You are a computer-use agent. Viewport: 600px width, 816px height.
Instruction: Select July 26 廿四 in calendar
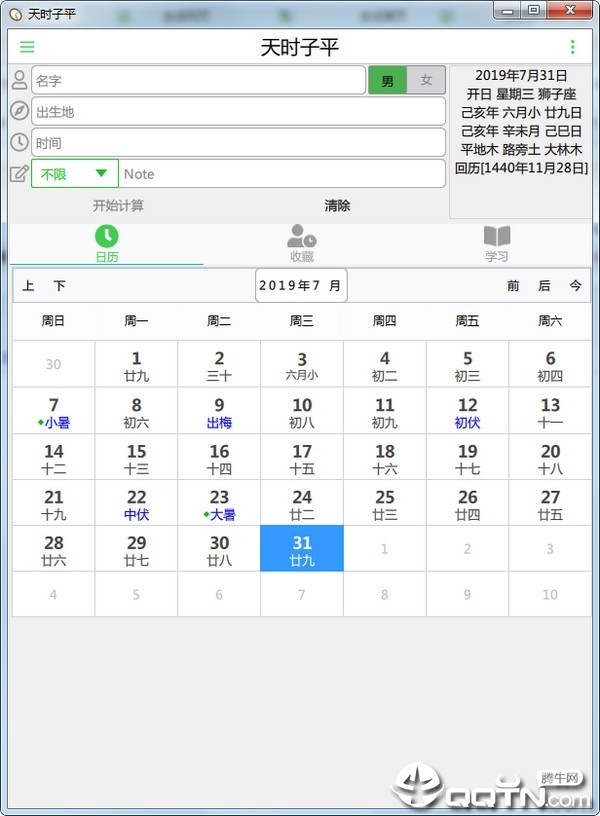point(467,503)
